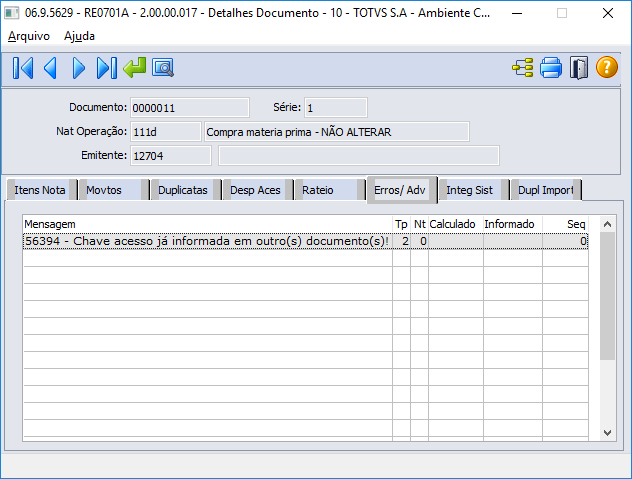
Task: Go to the previous record
Action: coord(50,68)
